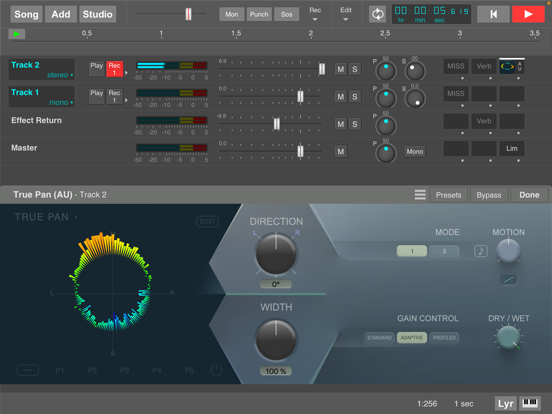This screenshot has width=552, height=414.
Task: Click the Master volume fader handle
Action: (x=300, y=151)
